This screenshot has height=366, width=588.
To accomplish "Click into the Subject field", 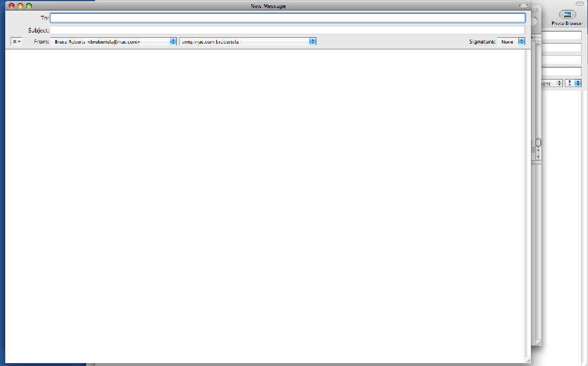I will 288,30.
